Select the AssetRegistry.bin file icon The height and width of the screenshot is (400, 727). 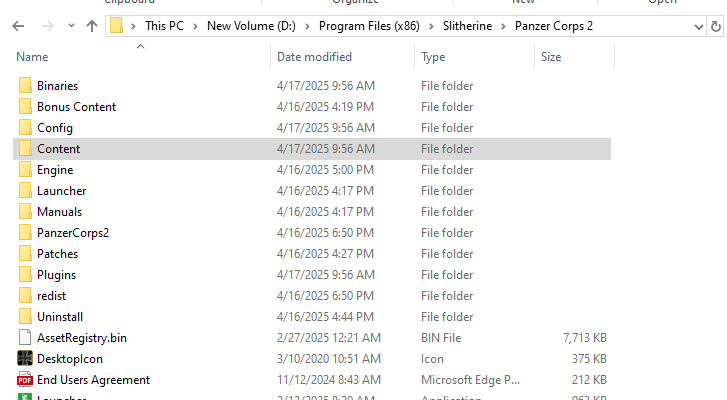(25, 337)
